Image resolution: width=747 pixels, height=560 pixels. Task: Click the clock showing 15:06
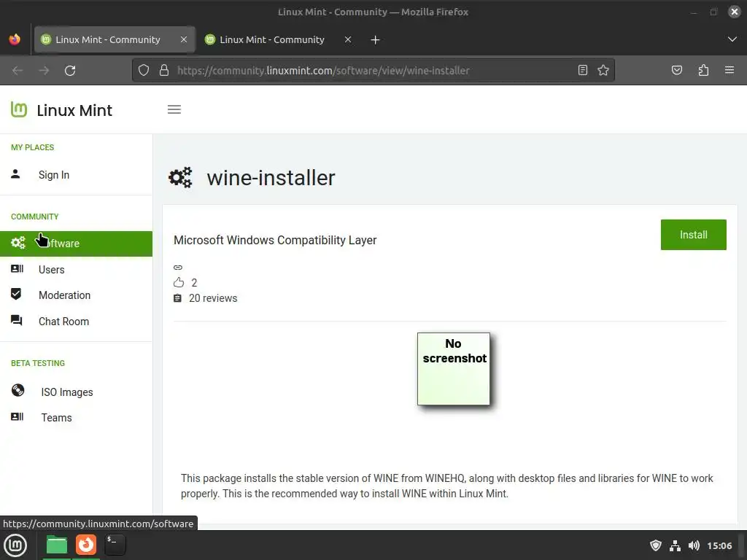pos(719,545)
